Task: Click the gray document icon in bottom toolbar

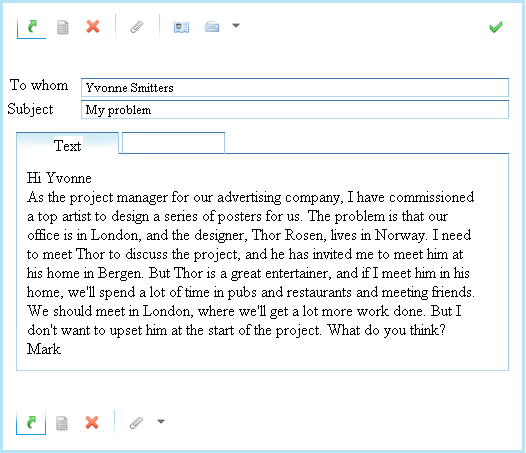Action: [x=62, y=423]
